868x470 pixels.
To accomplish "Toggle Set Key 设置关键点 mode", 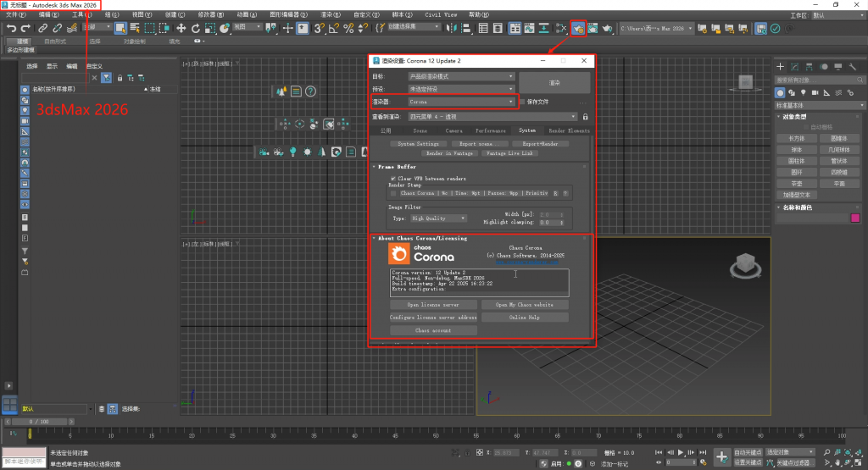I will [748, 462].
